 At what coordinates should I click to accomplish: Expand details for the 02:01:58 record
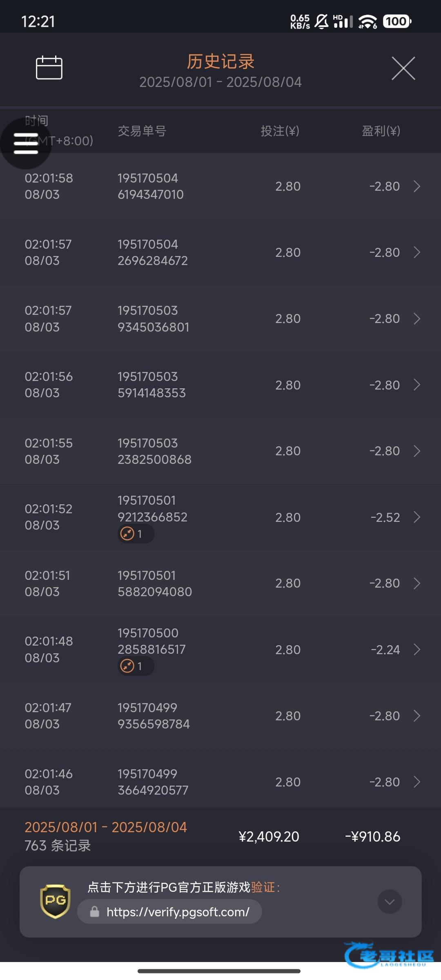[x=416, y=186]
